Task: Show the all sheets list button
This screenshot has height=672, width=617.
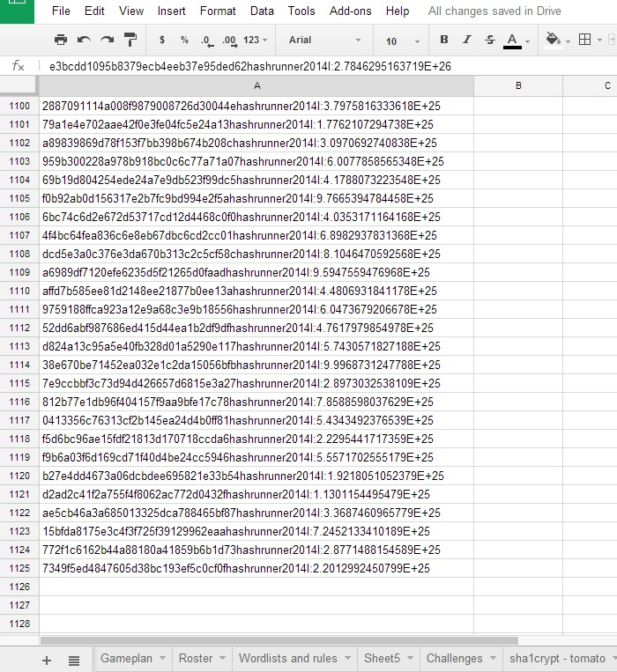Action: coord(74,660)
